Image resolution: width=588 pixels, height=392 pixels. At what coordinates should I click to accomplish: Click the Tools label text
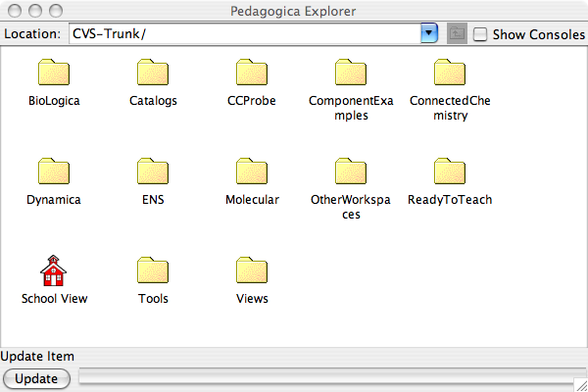tap(153, 299)
